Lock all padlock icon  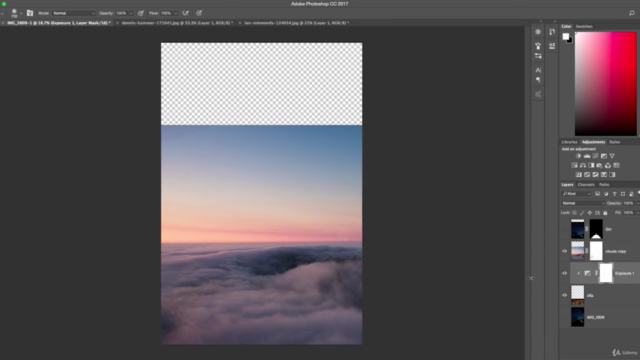[605, 213]
